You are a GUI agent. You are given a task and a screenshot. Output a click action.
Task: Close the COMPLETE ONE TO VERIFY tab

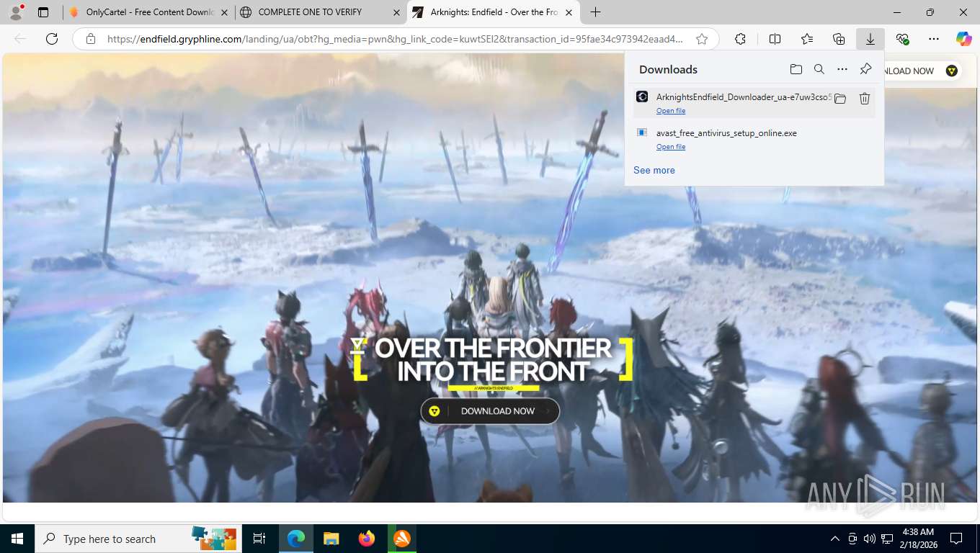pyautogui.click(x=397, y=12)
